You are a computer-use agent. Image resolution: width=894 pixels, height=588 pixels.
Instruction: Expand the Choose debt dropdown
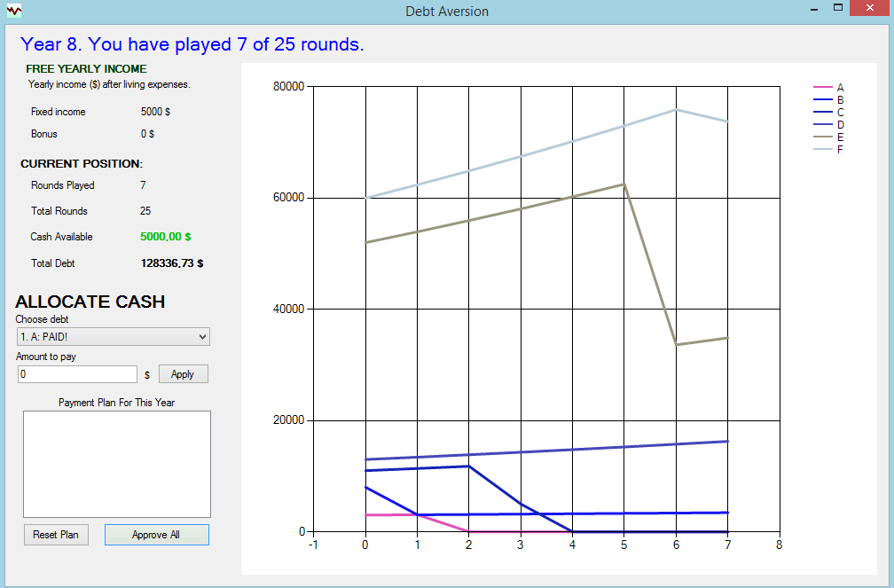(202, 337)
